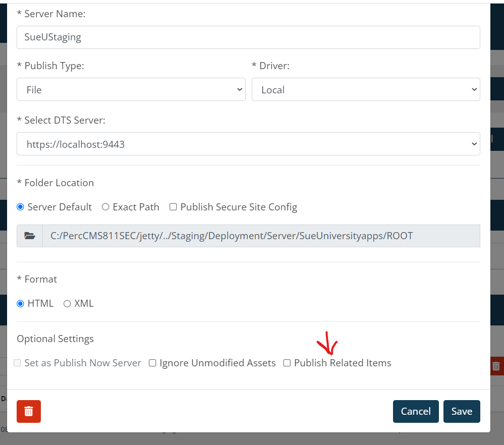
Task: Enable Publish Related Items checkbox
Action: [x=287, y=363]
